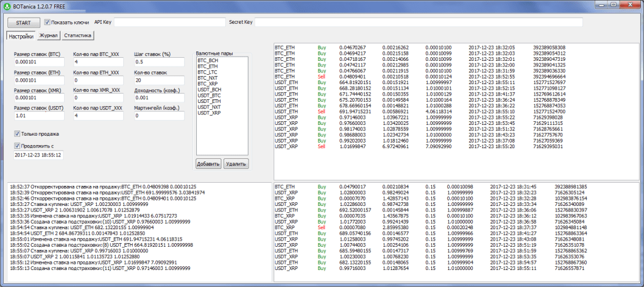
Task: Click the date field 2017-12-23 18:55:12
Action: coord(38,155)
